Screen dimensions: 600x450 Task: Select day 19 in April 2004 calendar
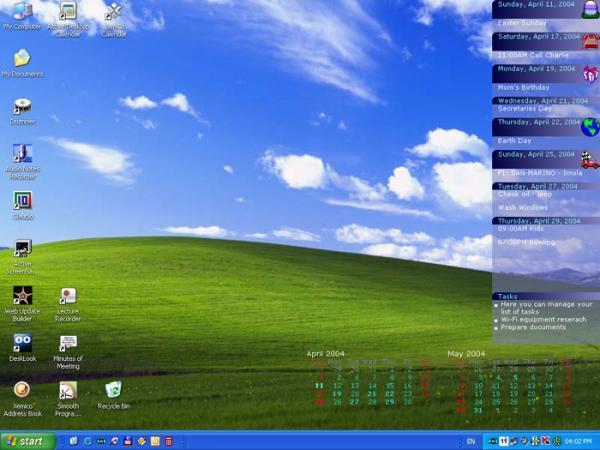pos(337,394)
